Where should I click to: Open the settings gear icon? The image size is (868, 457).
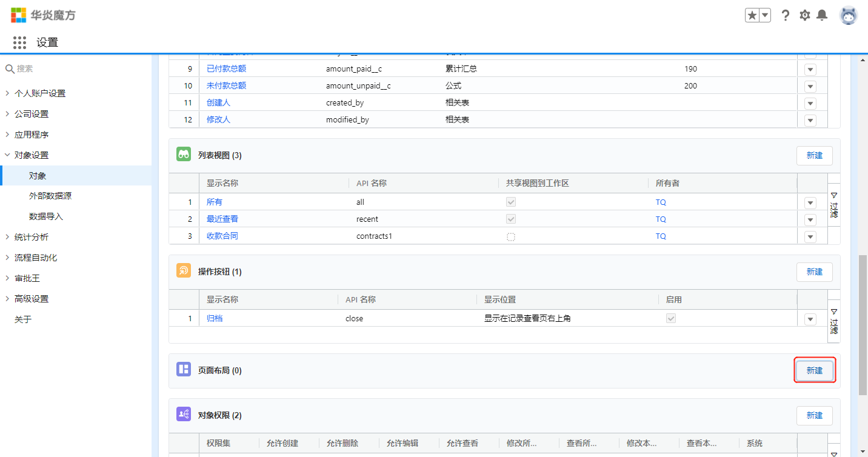click(804, 15)
